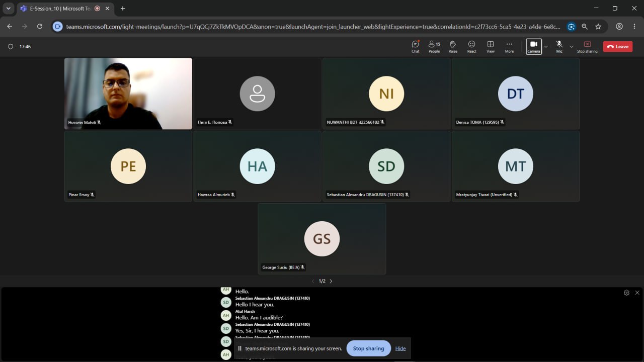
Task: Toggle the Mic mute state
Action: click(559, 47)
